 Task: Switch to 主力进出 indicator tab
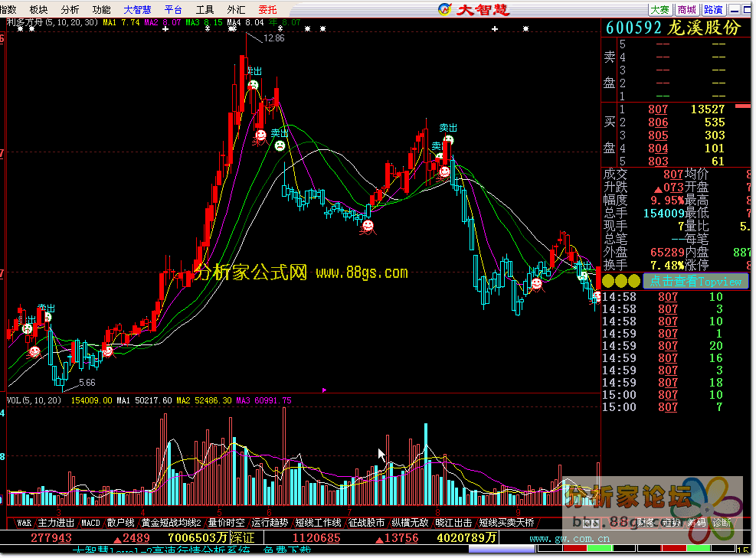pyautogui.click(x=57, y=523)
